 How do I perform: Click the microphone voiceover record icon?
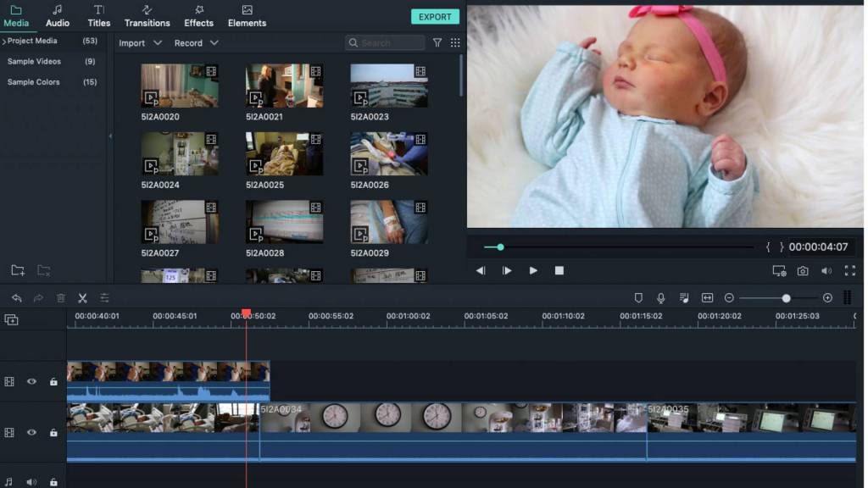[x=661, y=297]
